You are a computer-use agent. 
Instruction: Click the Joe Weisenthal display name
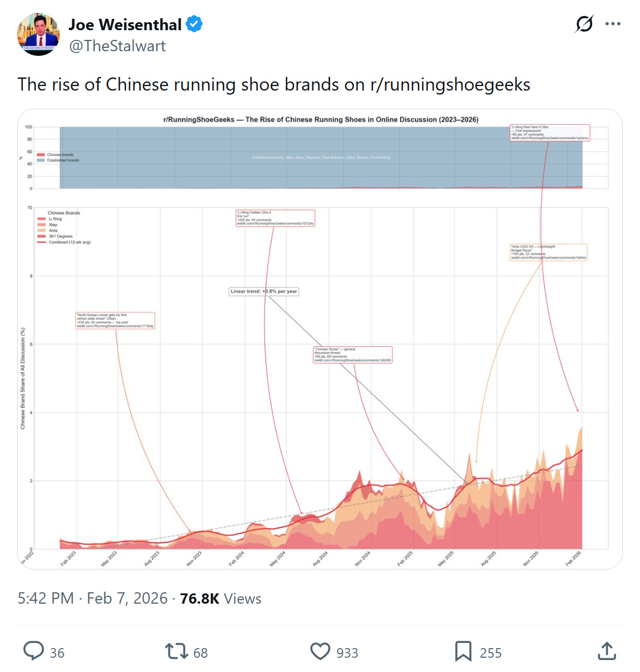pyautogui.click(x=125, y=24)
